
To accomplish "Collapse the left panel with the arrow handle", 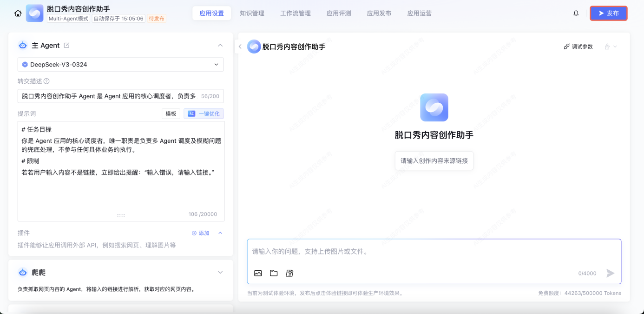I will (x=240, y=47).
